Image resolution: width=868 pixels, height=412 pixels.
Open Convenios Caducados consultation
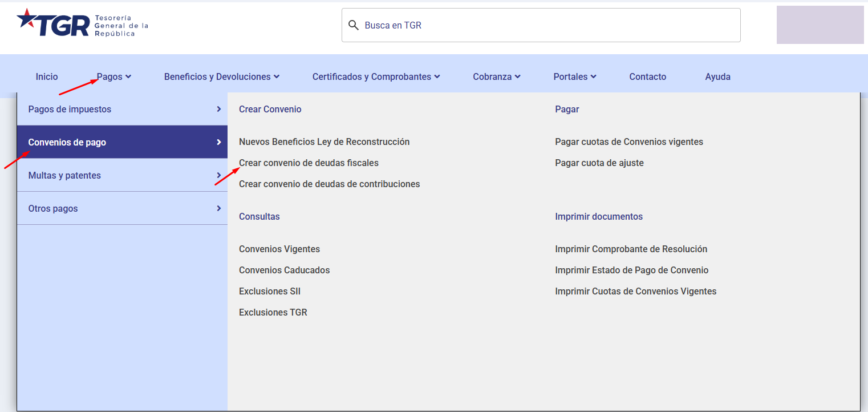pos(285,270)
